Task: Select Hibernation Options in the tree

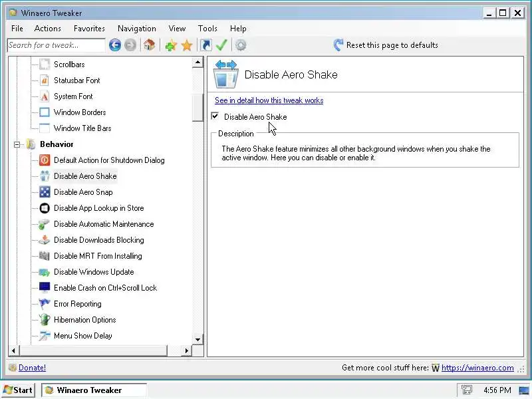Action: (85, 320)
